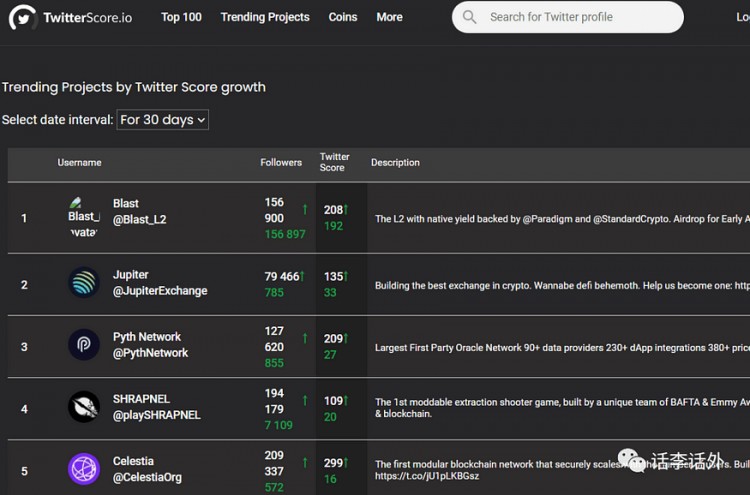Sort by the Followers column header
Screen dimensions: 750x495
[x=281, y=163]
